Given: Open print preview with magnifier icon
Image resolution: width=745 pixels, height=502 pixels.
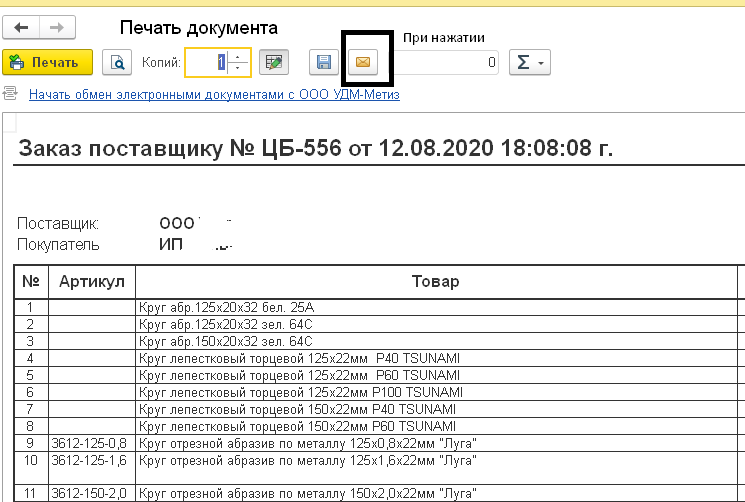Looking at the screenshot, I should (x=118, y=63).
